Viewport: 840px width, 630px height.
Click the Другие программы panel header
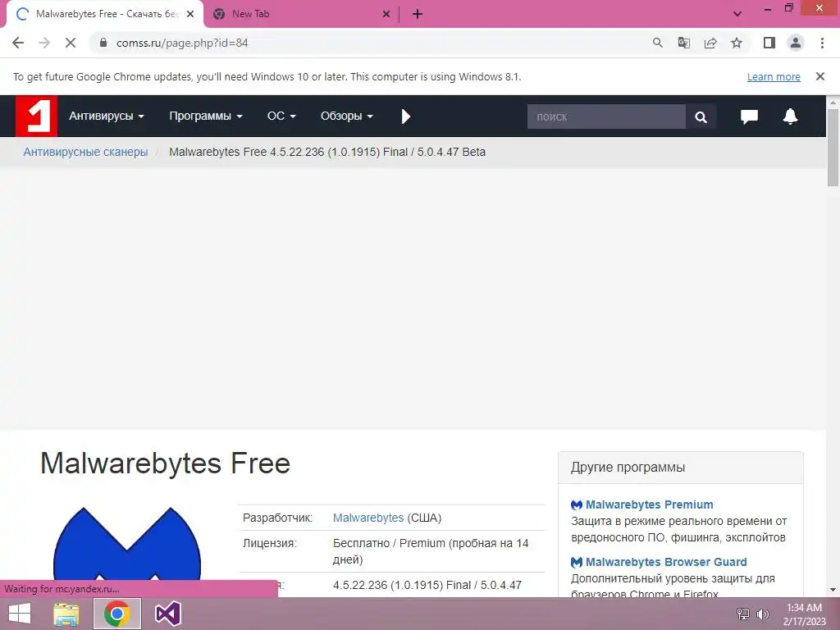click(681, 467)
